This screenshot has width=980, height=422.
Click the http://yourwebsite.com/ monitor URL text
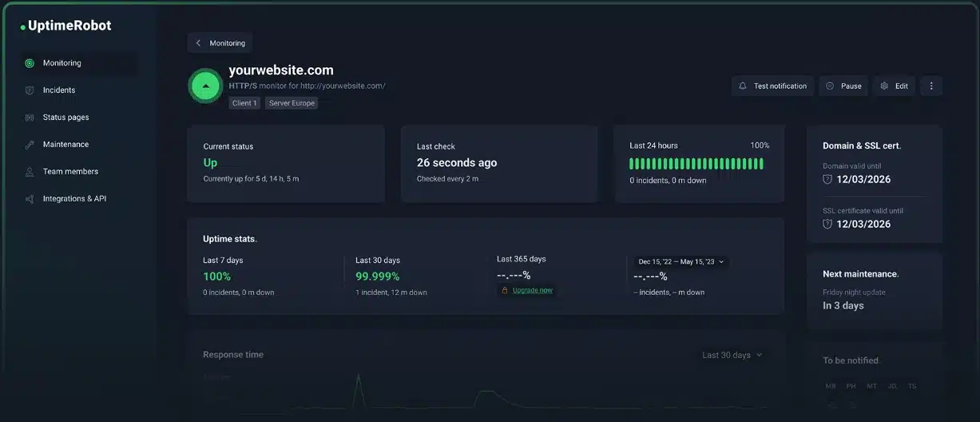pos(343,86)
